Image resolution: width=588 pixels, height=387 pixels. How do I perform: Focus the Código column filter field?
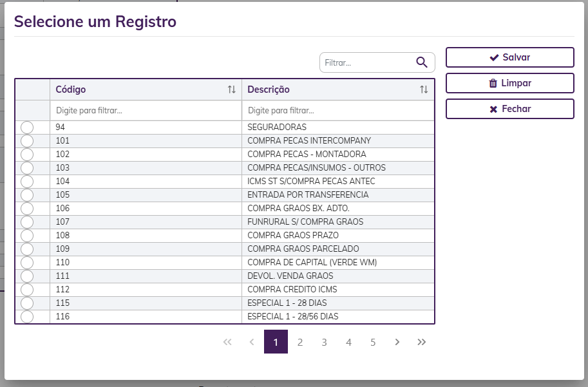(x=146, y=110)
